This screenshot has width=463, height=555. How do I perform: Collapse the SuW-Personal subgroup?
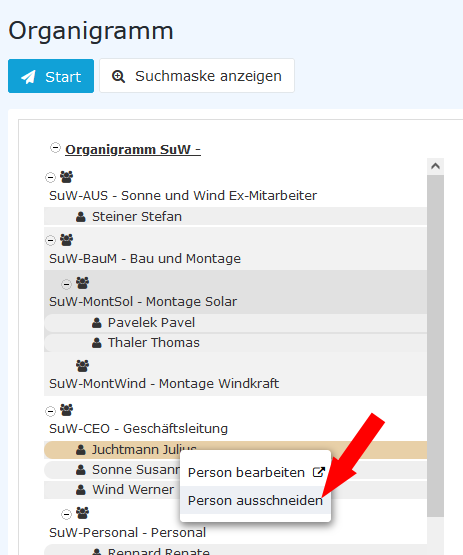[66, 514]
